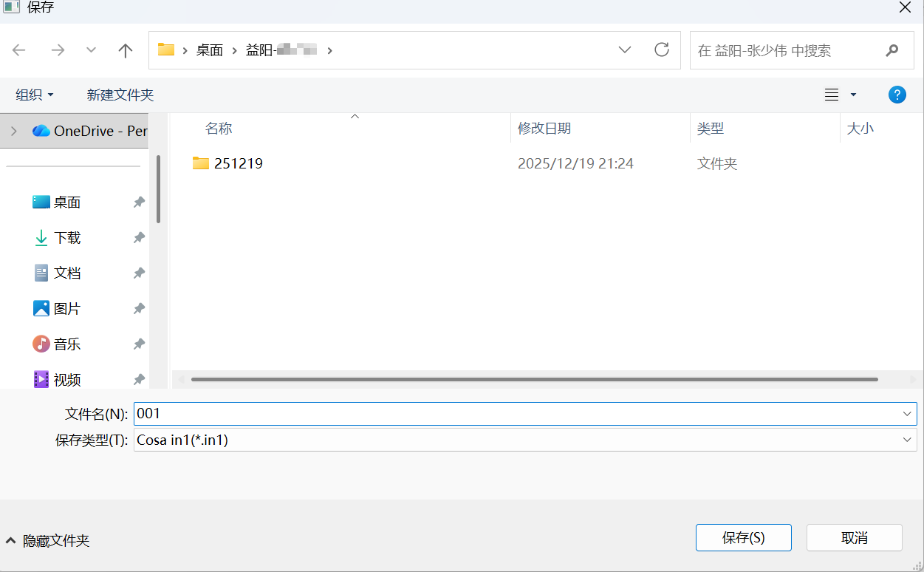
Task: Go up one folder level
Action: pos(126,50)
